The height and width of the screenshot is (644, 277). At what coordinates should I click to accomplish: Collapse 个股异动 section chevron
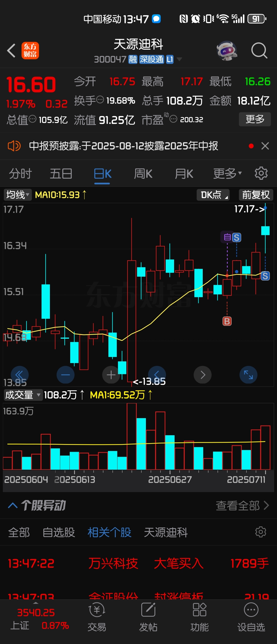click(x=13, y=505)
